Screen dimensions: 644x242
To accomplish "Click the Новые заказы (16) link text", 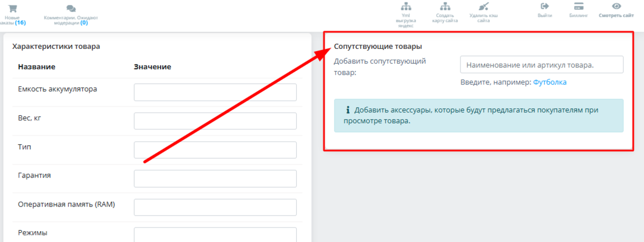I will pyautogui.click(x=13, y=20).
